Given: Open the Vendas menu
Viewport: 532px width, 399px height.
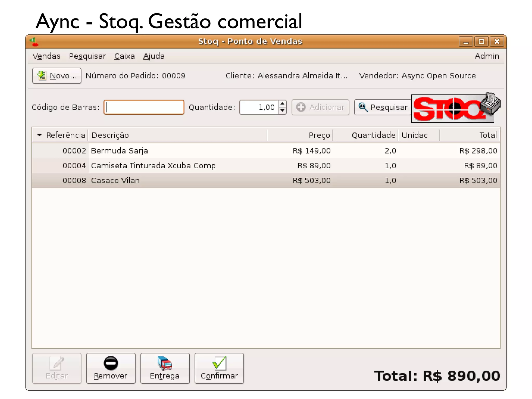Looking at the screenshot, I should click(46, 56).
